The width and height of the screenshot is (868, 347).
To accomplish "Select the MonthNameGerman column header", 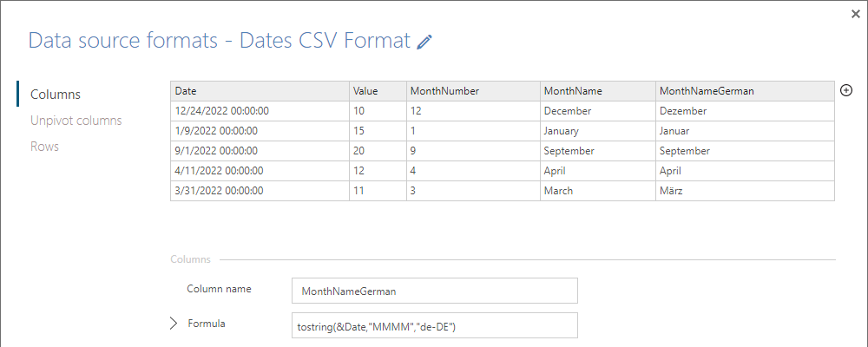I will pyautogui.click(x=745, y=91).
